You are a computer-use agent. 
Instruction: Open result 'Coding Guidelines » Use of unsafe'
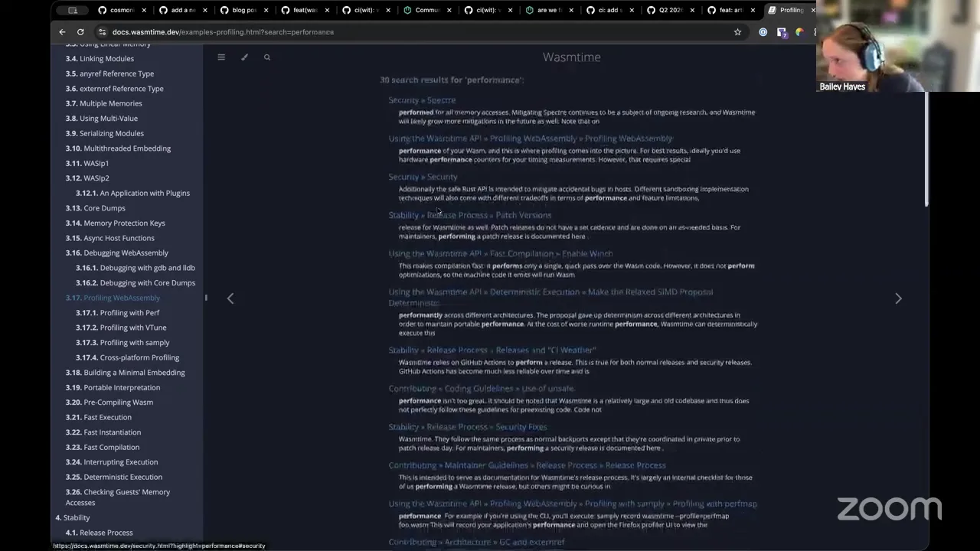[x=481, y=388]
